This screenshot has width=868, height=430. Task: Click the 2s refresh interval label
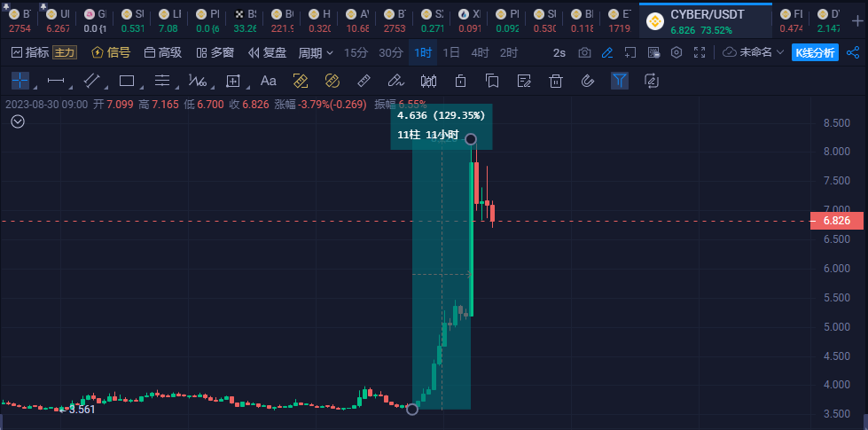click(x=559, y=52)
